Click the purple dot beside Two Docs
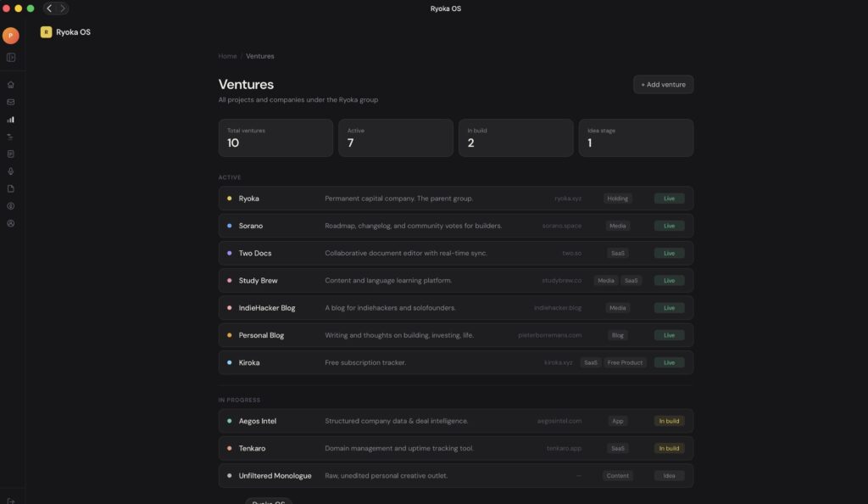 point(229,253)
